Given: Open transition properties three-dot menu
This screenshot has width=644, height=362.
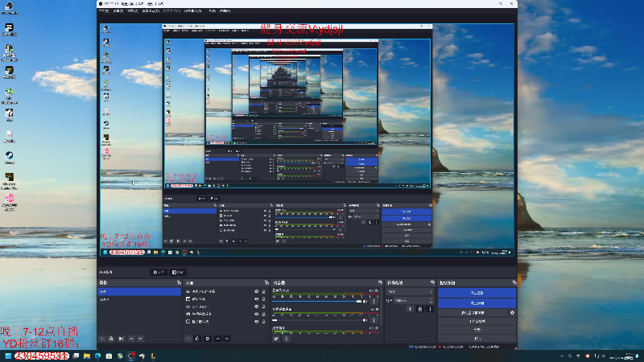Looking at the screenshot, I should [x=430, y=309].
